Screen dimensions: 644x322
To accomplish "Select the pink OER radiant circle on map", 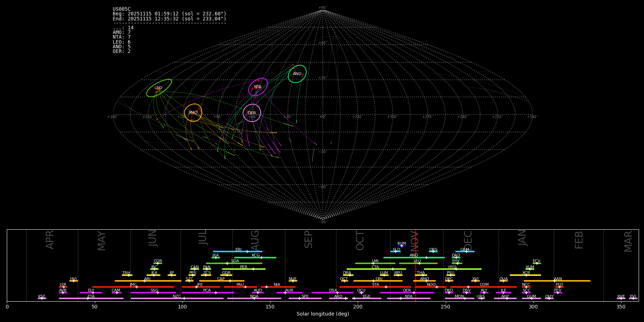I will coord(252,113).
